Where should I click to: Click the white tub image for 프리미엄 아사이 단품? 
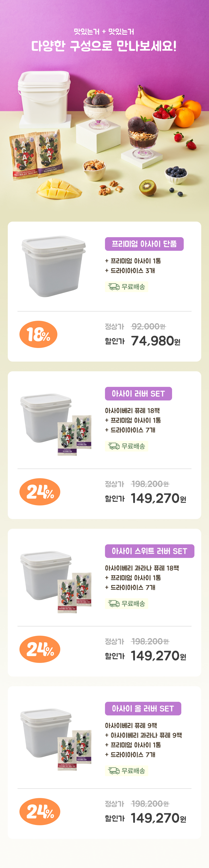coord(54,266)
